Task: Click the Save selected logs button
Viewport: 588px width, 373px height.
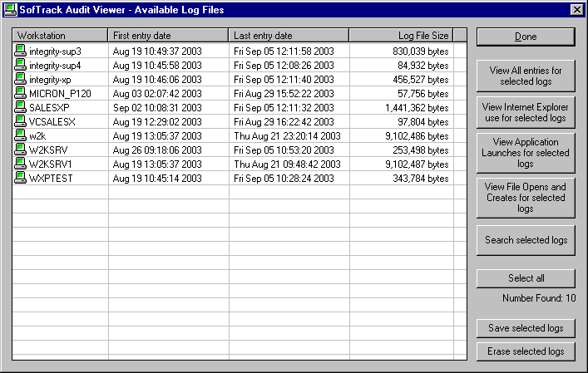Action: 526,328
